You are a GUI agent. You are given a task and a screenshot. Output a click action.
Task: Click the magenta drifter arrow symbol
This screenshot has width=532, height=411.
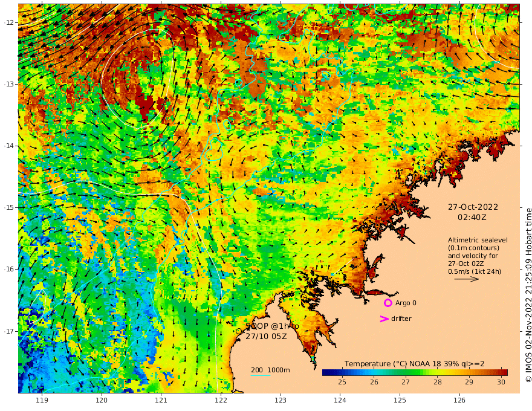point(384,319)
